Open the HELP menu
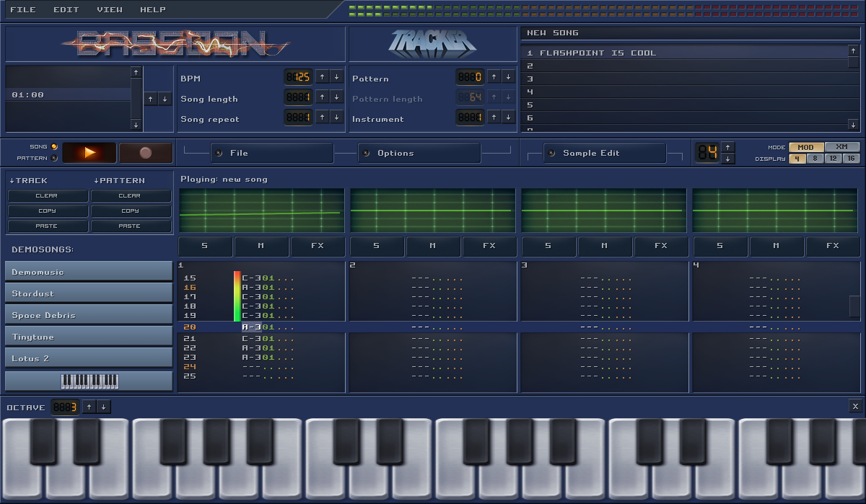The height and width of the screenshot is (504, 866). 153,9
